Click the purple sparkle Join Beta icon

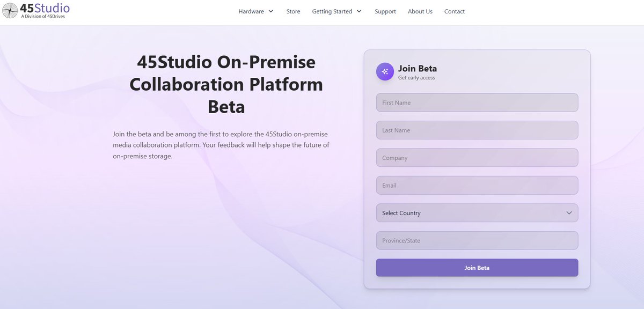385,72
